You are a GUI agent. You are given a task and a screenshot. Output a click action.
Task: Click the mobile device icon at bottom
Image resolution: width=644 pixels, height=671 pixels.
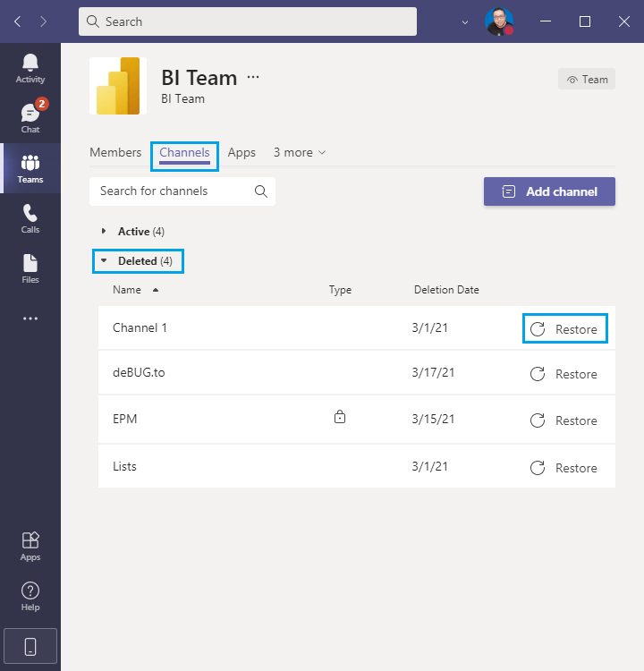[x=30, y=646]
